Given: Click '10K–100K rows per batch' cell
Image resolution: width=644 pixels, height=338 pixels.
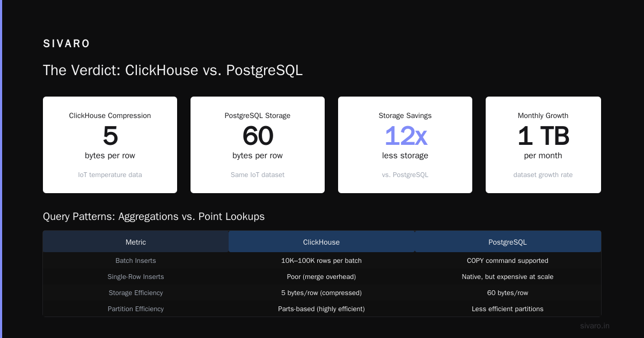Looking at the screenshot, I should pos(321,261).
